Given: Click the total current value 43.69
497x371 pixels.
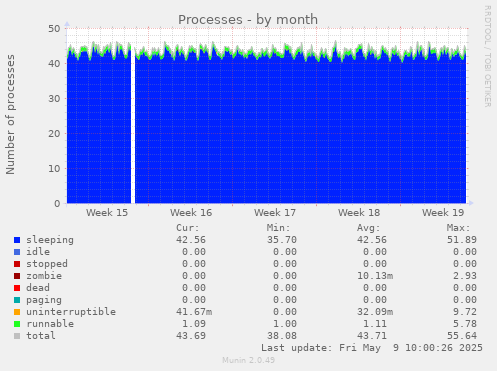Looking at the screenshot, I should pos(191,336).
